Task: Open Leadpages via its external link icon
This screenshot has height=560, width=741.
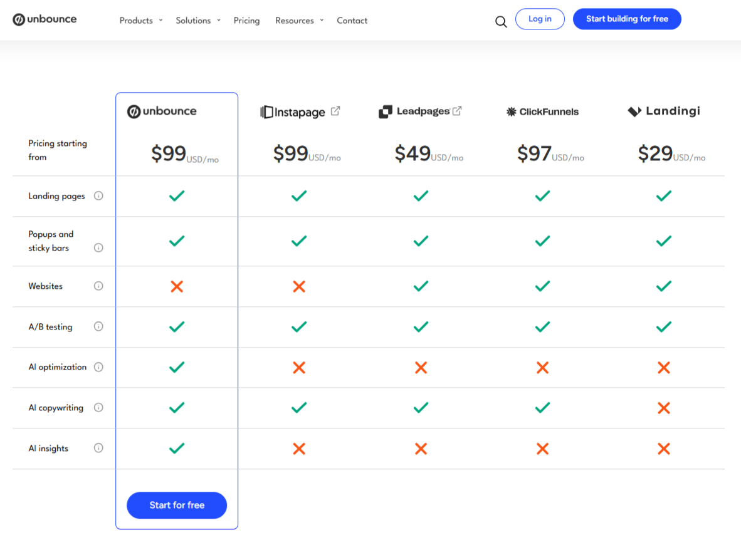Action: pos(457,110)
